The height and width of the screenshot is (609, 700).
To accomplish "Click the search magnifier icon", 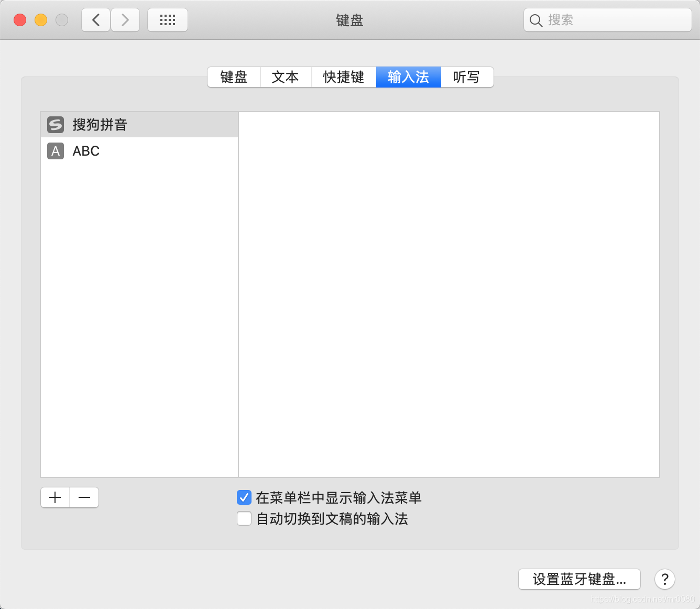I will click(x=536, y=20).
